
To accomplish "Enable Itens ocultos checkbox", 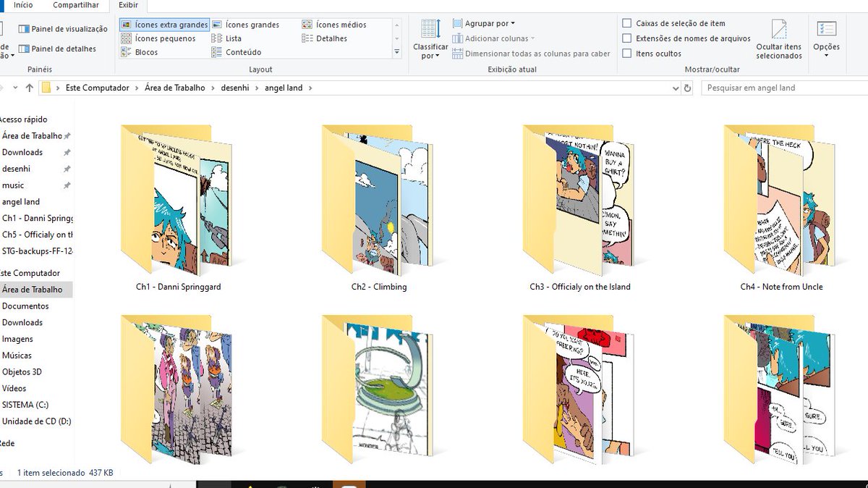I will tap(652, 54).
